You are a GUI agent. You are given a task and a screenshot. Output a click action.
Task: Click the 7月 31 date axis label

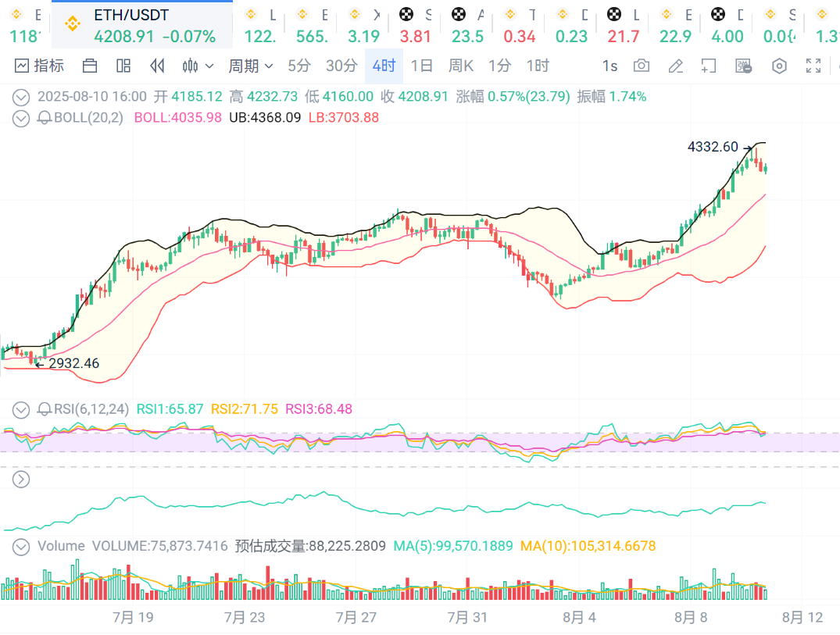pos(468,617)
